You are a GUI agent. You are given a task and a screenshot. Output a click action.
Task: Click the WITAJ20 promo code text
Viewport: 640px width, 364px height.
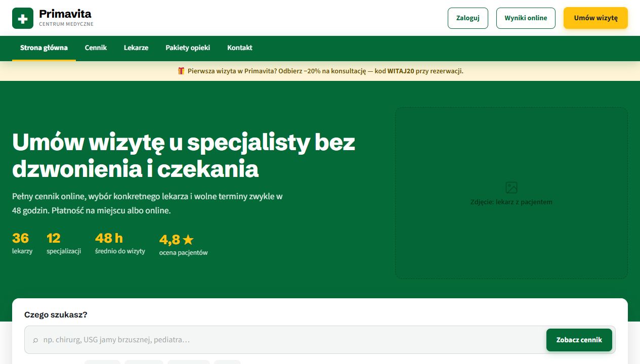pyautogui.click(x=401, y=71)
